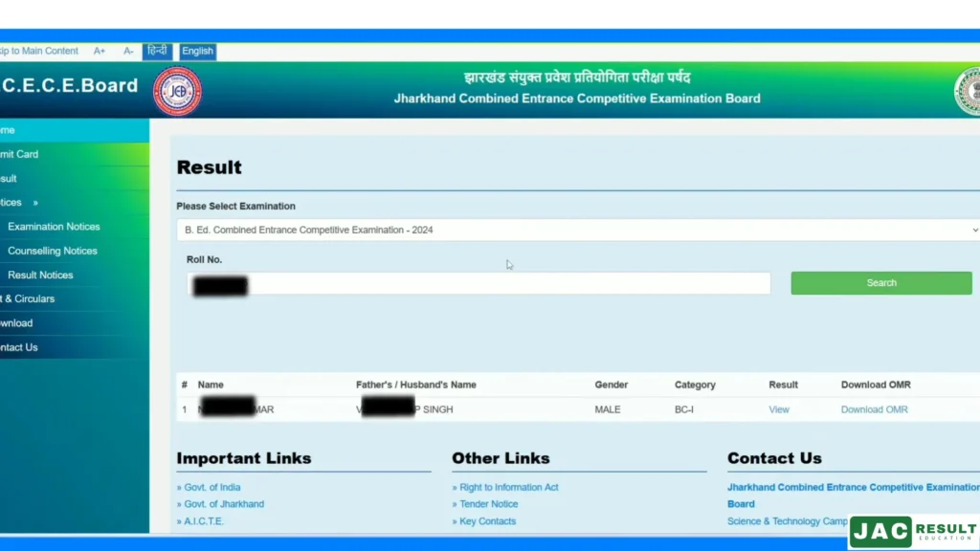
Task: Click into the Roll No. input field
Action: click(479, 283)
